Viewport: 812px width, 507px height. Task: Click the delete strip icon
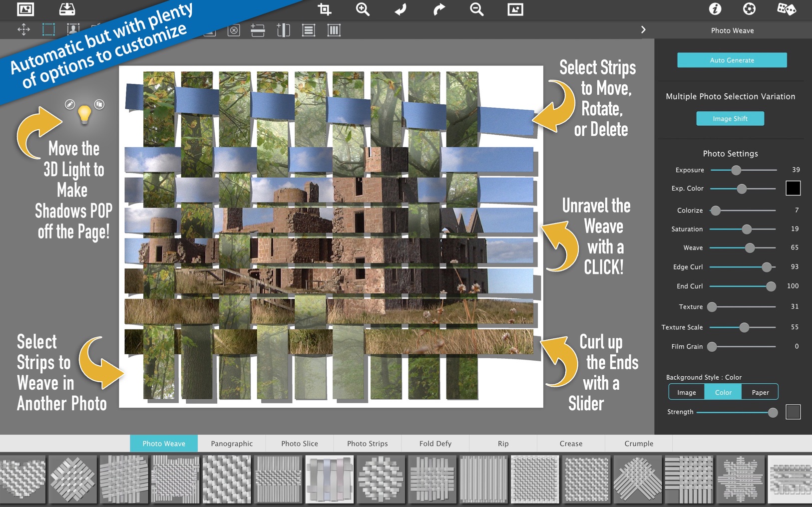tap(233, 30)
